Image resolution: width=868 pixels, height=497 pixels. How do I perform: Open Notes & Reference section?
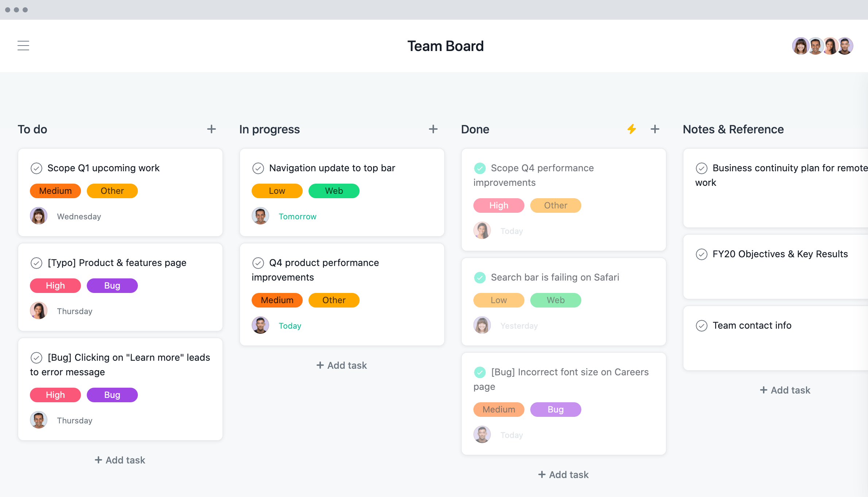click(734, 129)
